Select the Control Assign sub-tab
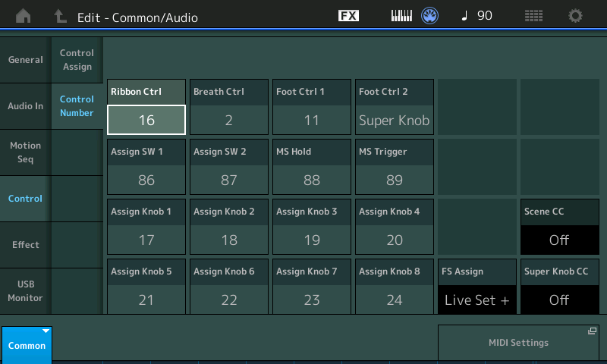 point(77,60)
